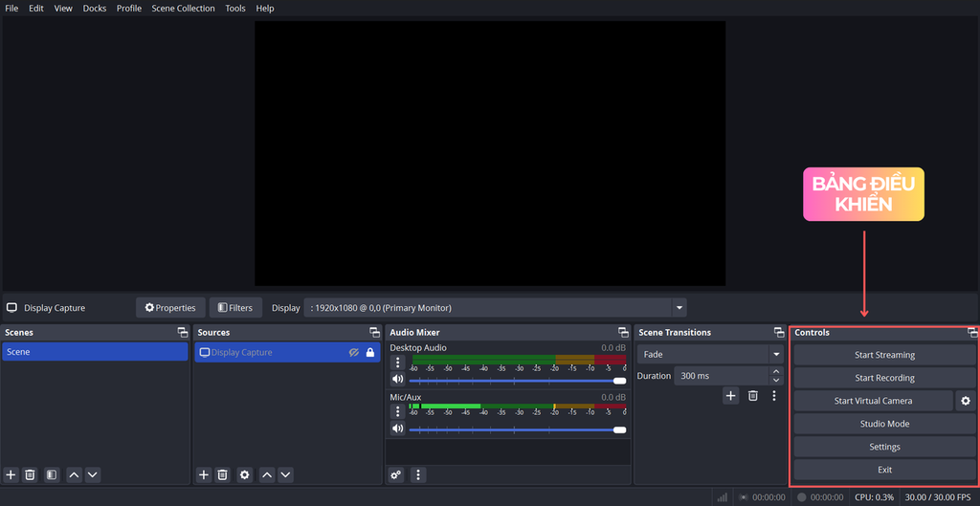This screenshot has height=506, width=980.
Task: Open source properties gear in Sources panel
Action: click(x=244, y=474)
